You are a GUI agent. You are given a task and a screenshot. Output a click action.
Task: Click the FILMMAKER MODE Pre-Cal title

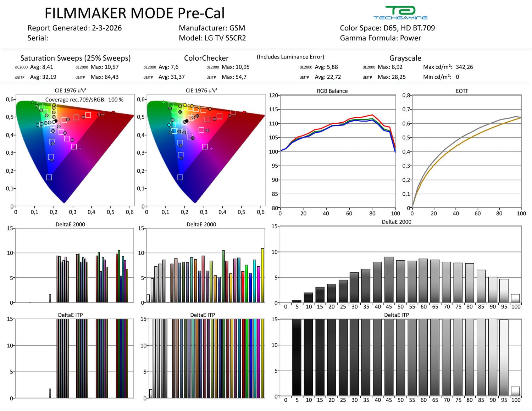click(x=134, y=13)
